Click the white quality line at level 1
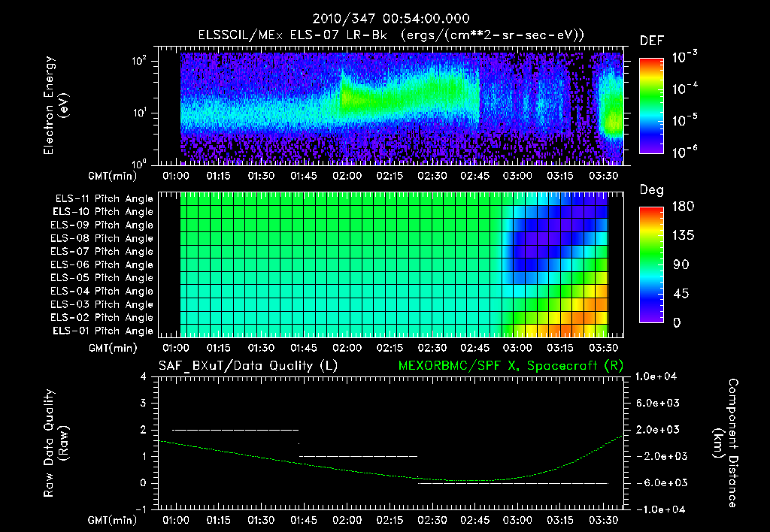Image resolution: width=770 pixels, height=532 pixels. pos(358,456)
